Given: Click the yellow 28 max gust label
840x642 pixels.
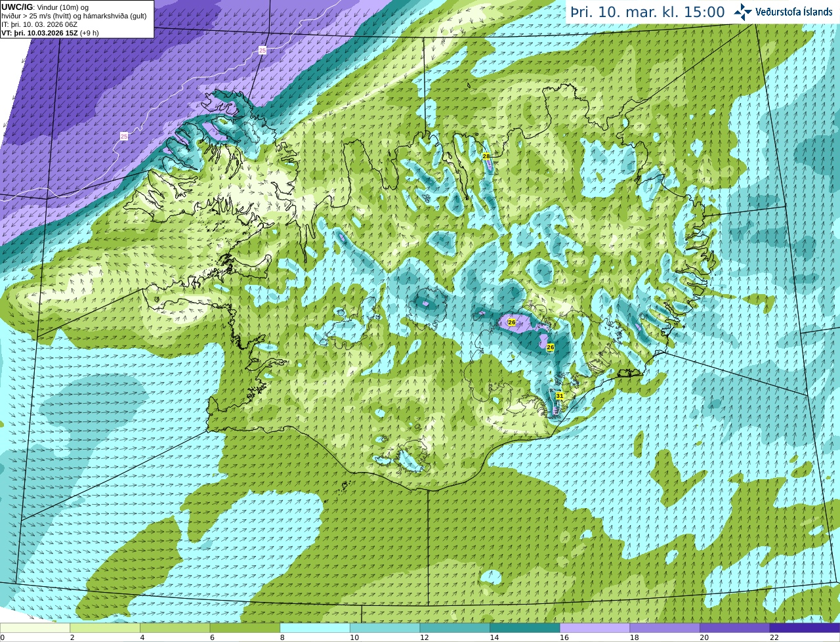Looking at the screenshot, I should click(486, 156).
